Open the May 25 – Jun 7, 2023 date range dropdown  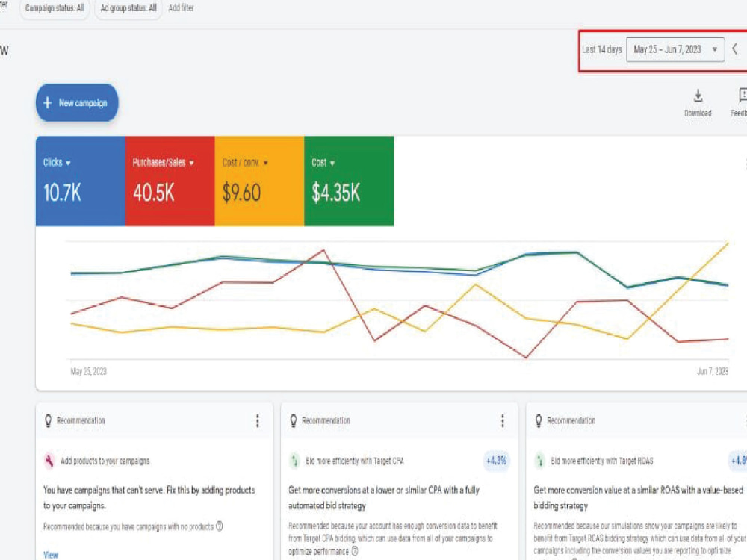675,49
